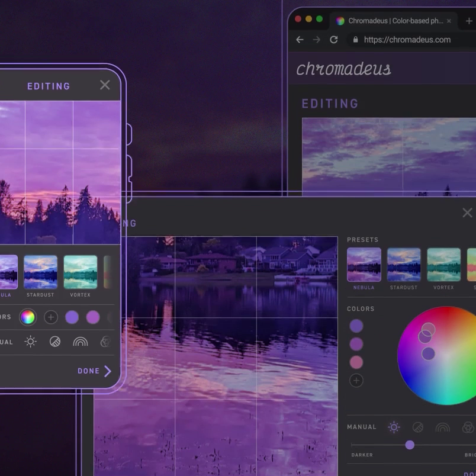Click rainbow arc icon in desktop Manual row
The width and height of the screenshot is (476, 476).
tap(442, 427)
